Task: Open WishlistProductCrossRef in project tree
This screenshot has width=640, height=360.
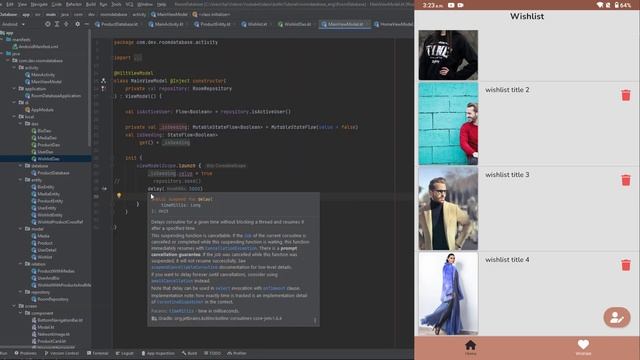Action: pyautogui.click(x=57, y=222)
